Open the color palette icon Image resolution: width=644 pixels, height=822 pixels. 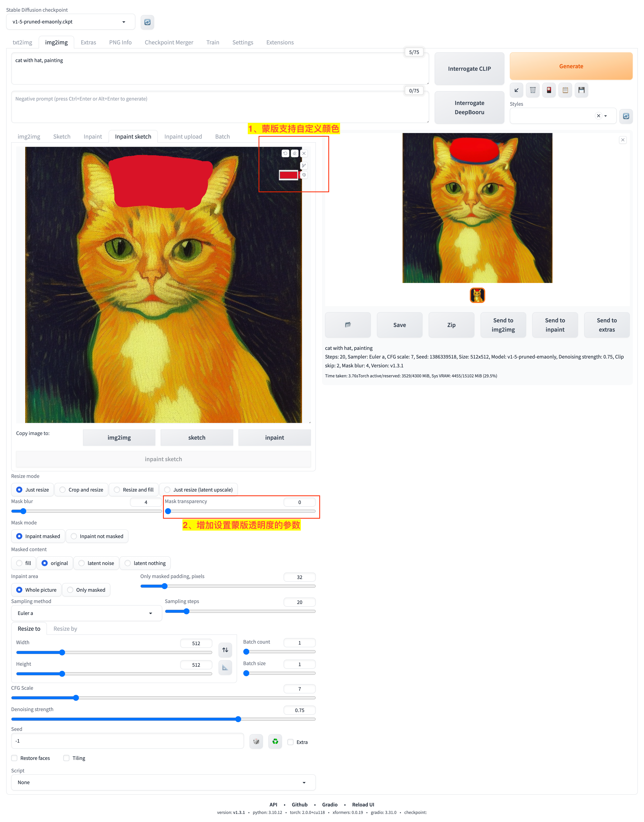[304, 175]
